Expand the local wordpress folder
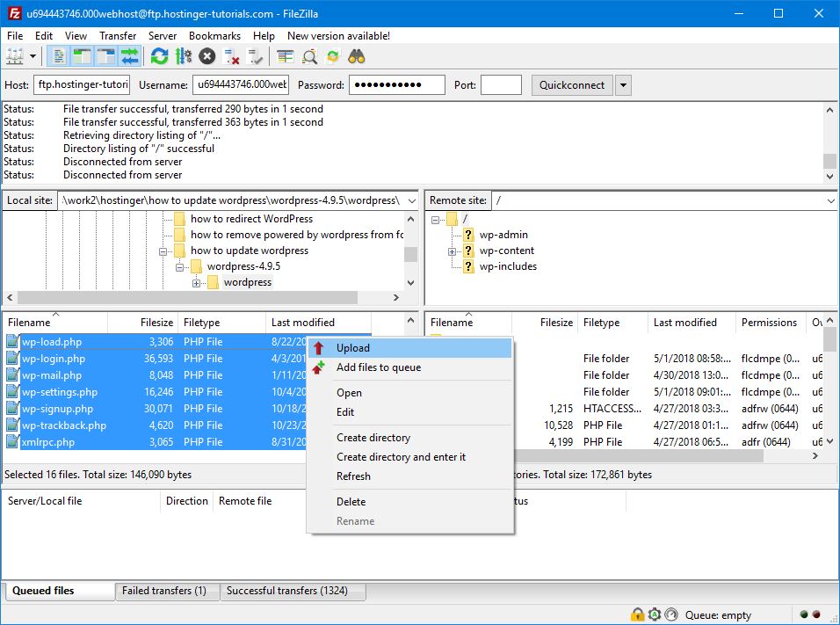Viewport: 840px width, 625px height. (x=196, y=283)
